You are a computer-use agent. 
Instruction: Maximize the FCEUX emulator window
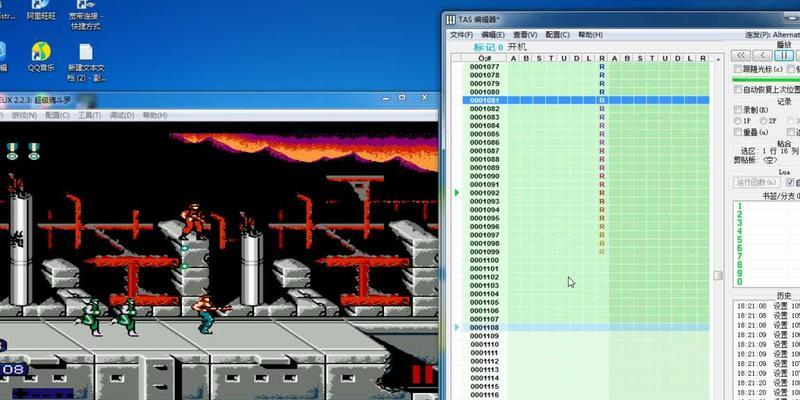click(402, 97)
